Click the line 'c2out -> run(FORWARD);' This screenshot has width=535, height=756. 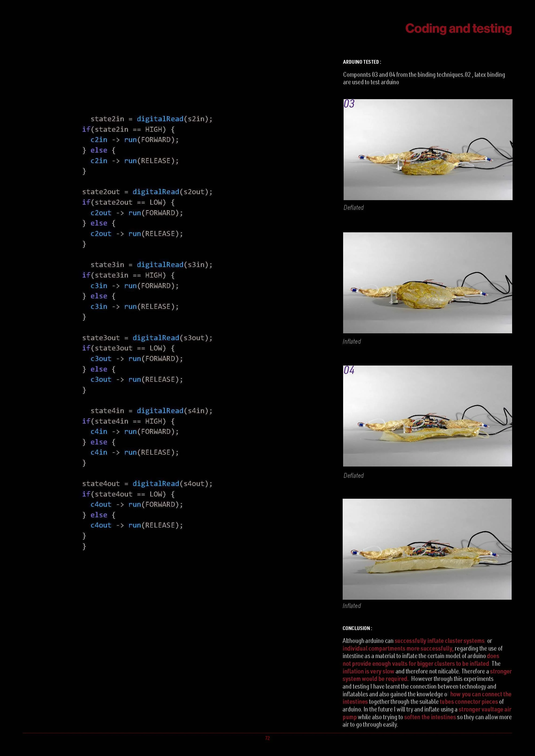(137, 213)
